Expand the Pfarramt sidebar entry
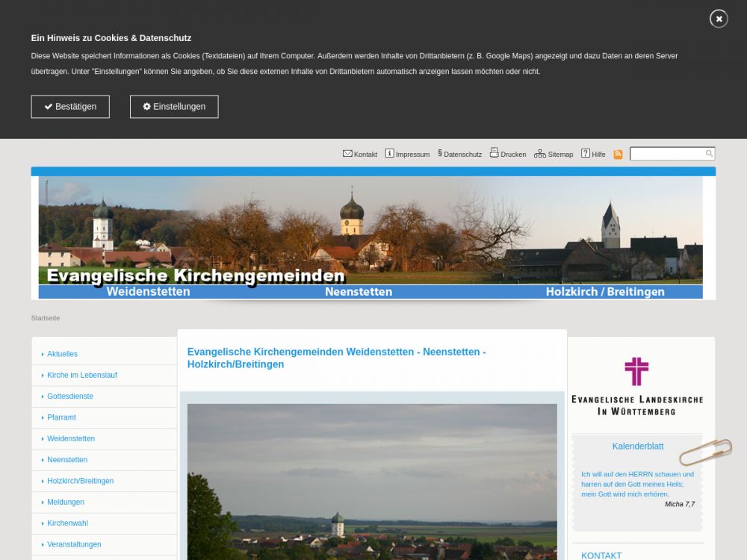This screenshot has height=560, width=747. coord(61,417)
